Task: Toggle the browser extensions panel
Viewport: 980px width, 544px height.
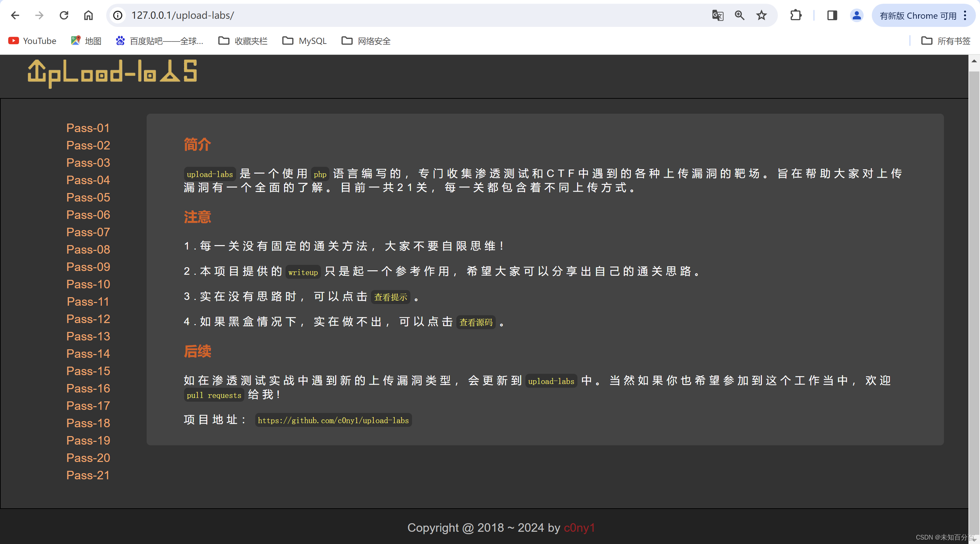Action: pyautogui.click(x=796, y=15)
